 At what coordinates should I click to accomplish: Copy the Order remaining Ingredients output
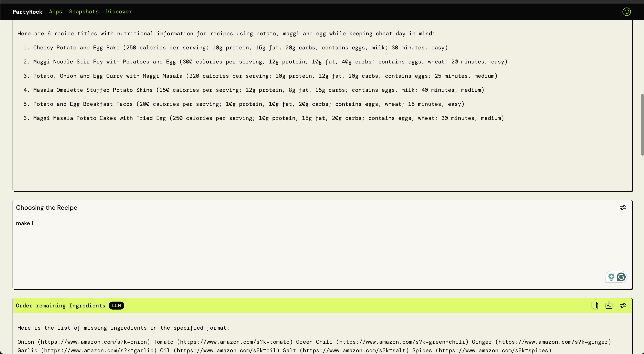594,305
